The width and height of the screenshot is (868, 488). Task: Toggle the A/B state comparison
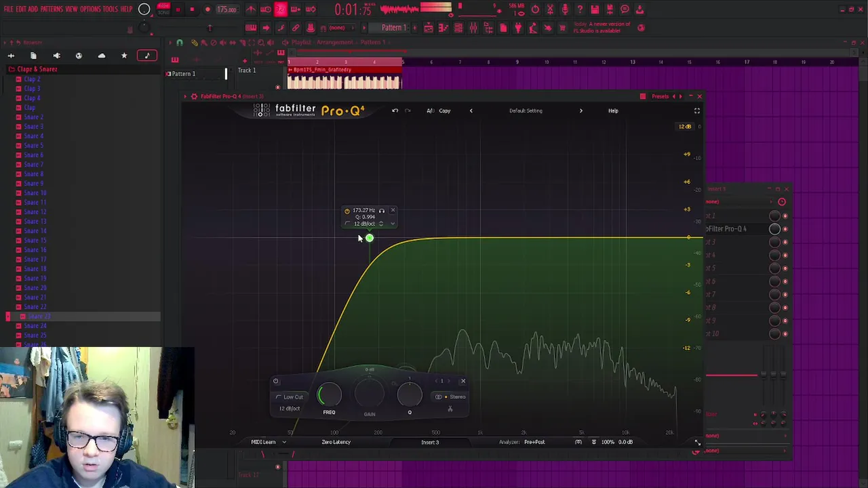[x=430, y=110]
